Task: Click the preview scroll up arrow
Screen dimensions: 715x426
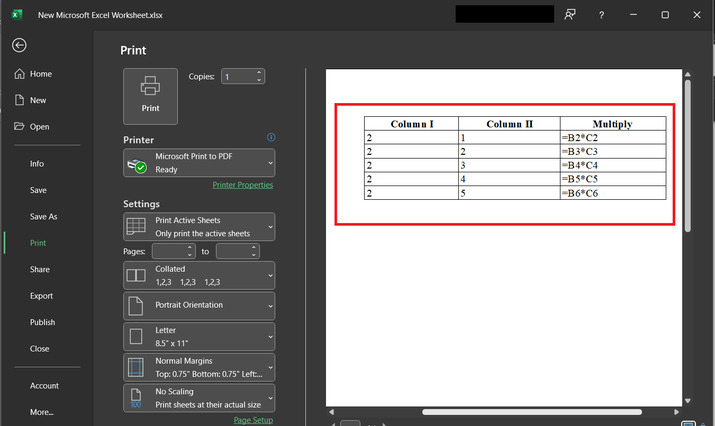Action: (x=688, y=74)
